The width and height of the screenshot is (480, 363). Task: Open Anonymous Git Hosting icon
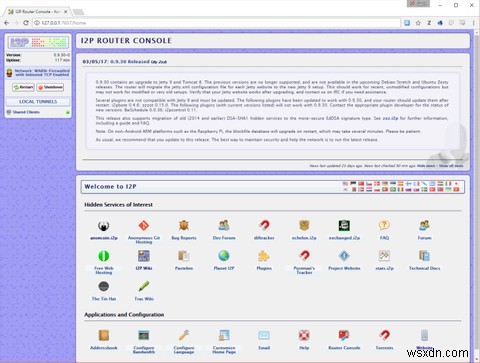(144, 226)
